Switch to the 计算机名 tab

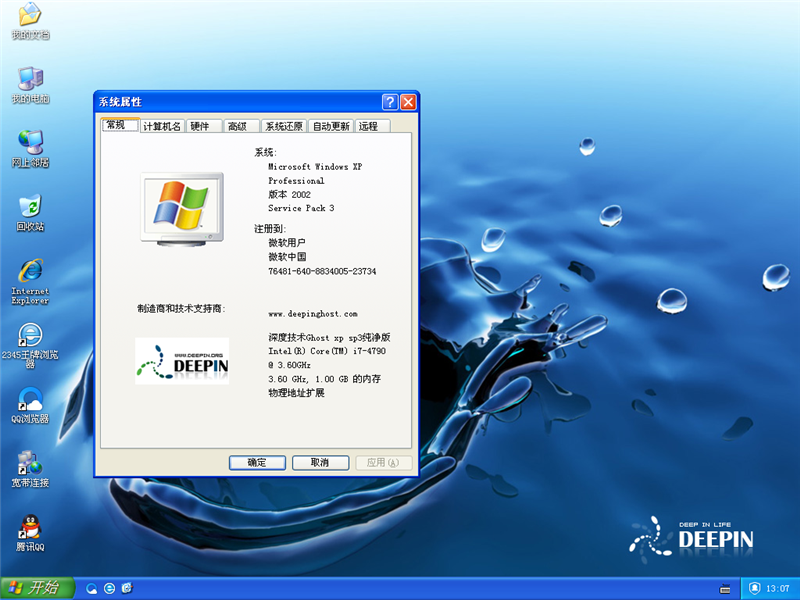pos(162,127)
